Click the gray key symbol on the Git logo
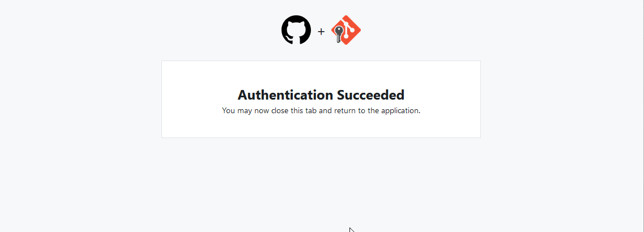Image resolution: width=644 pixels, height=232 pixels. pyautogui.click(x=338, y=35)
